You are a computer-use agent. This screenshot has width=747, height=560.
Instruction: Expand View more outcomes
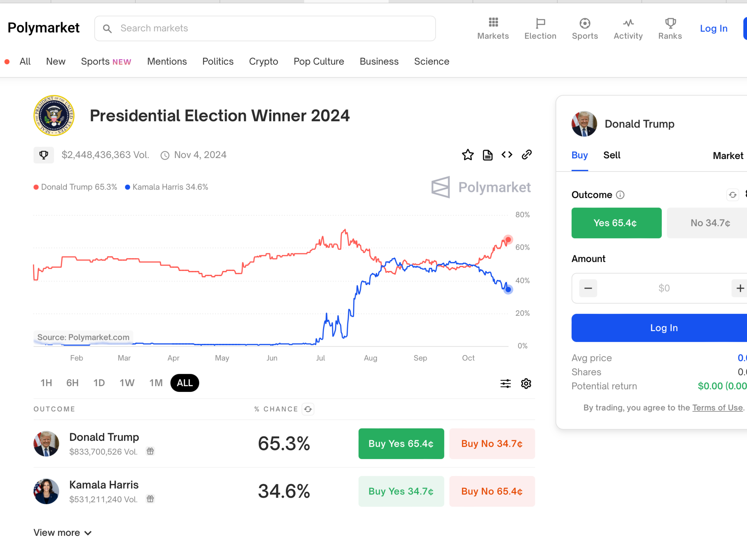coord(62,533)
